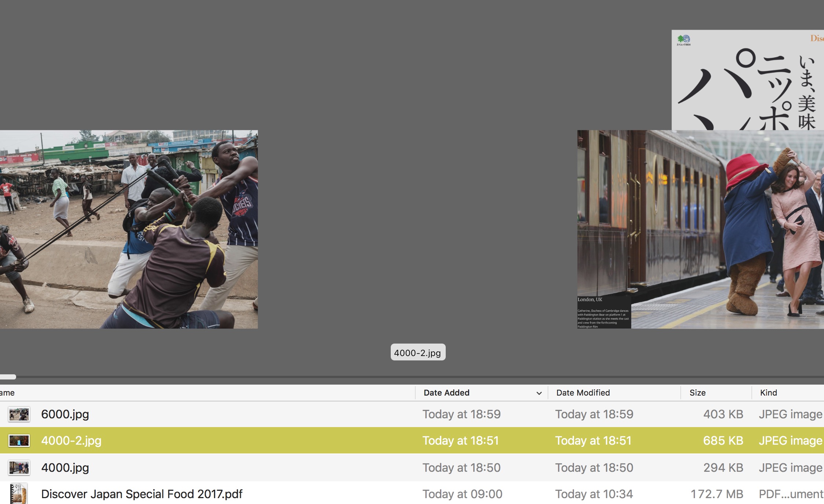824x504 pixels.
Task: Sort by the Kind column header
Action: pyautogui.click(x=768, y=393)
